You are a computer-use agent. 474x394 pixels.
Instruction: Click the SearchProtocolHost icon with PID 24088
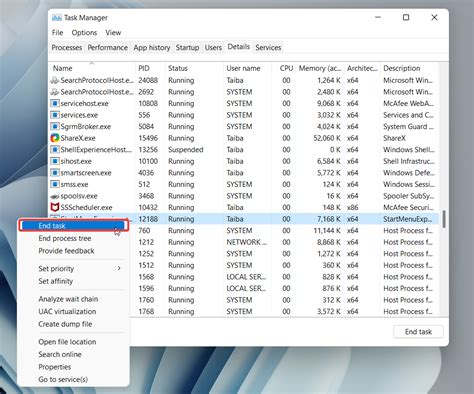point(55,80)
